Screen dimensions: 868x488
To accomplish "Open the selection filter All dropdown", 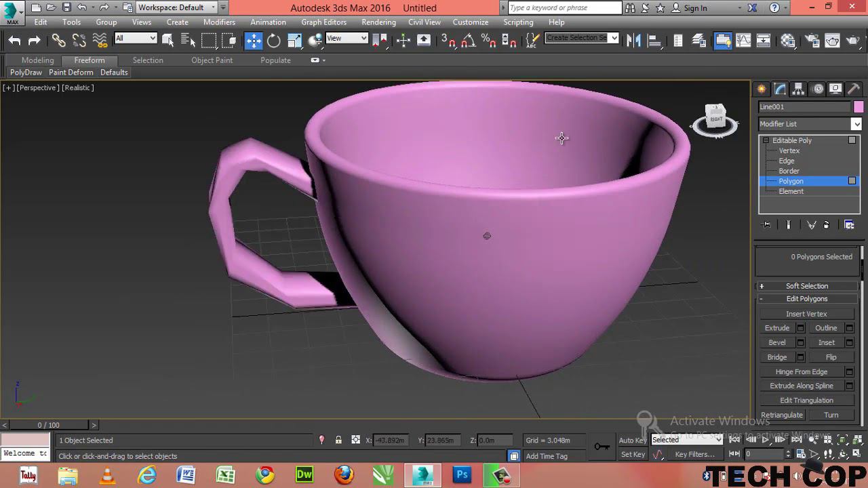I will pos(136,38).
